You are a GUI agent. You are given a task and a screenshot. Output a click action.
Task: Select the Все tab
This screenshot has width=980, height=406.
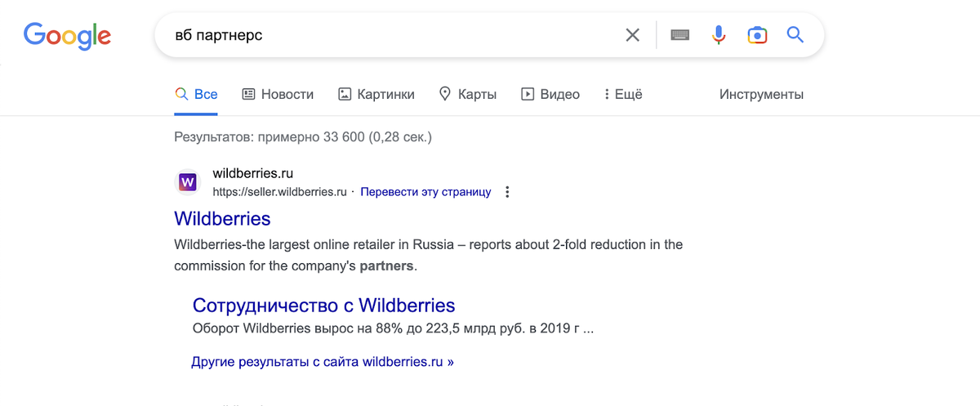tap(196, 94)
